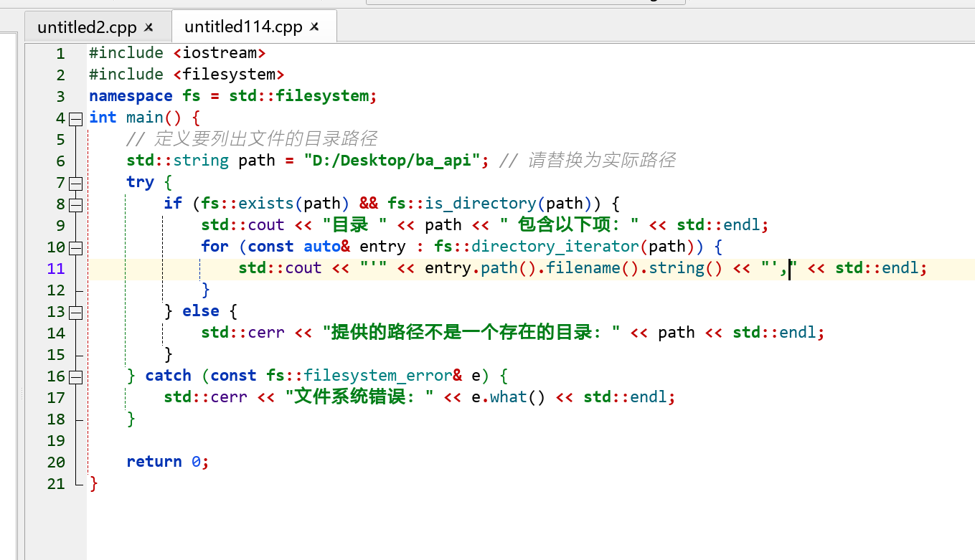Collapse the for loop fold marker
Screen dimensions: 975x560
[x=76, y=247]
